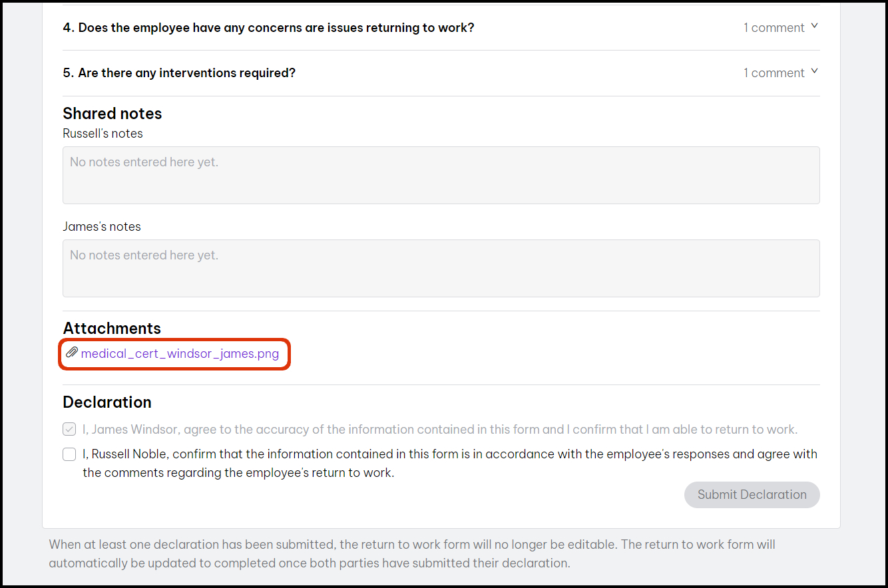Click the paperclip icon beside the attachment
This screenshot has width=888, height=588.
pos(71,353)
